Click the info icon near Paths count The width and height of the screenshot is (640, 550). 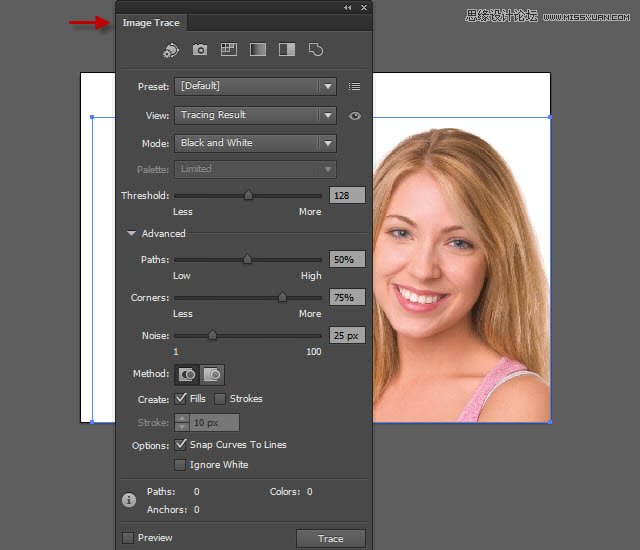pyautogui.click(x=129, y=500)
